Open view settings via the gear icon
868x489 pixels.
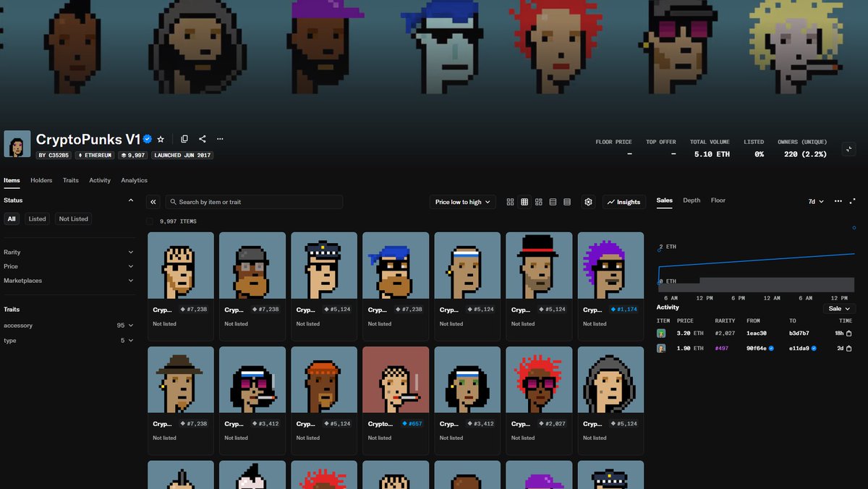pos(588,202)
